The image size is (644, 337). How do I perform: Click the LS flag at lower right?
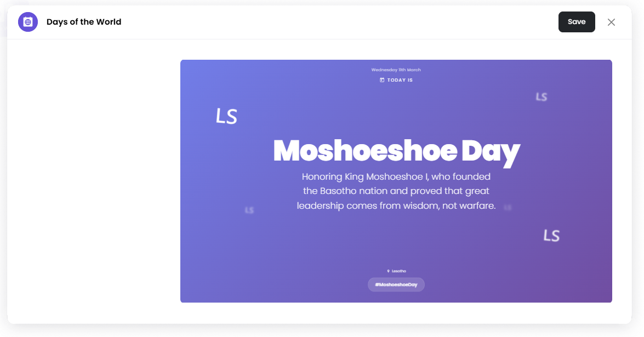(x=551, y=236)
